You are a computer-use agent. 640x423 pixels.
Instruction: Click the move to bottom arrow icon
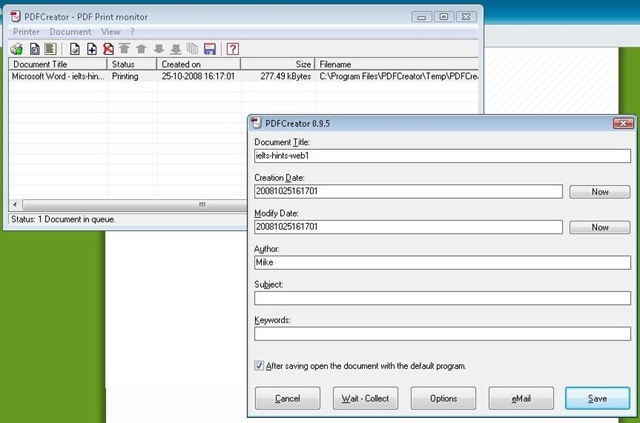coord(176,49)
